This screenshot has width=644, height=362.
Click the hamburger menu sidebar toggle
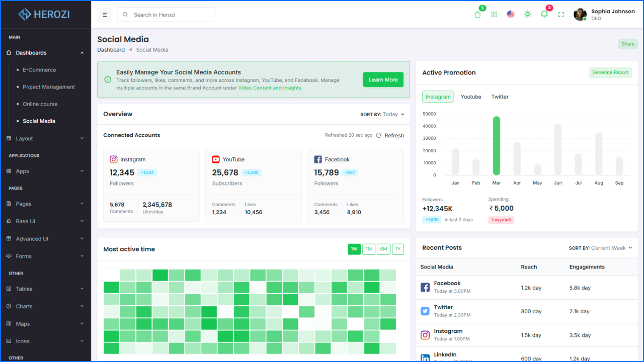point(105,15)
